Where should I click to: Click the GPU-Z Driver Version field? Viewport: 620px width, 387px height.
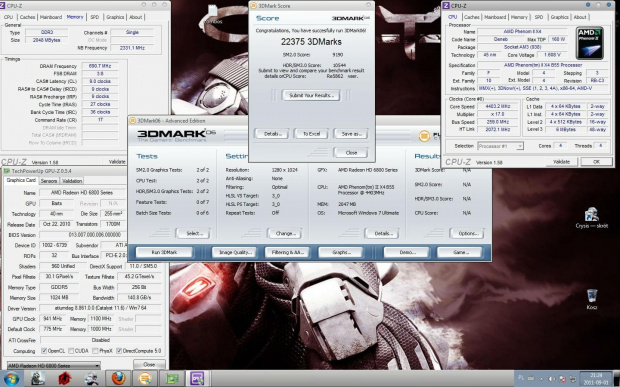coord(100,308)
